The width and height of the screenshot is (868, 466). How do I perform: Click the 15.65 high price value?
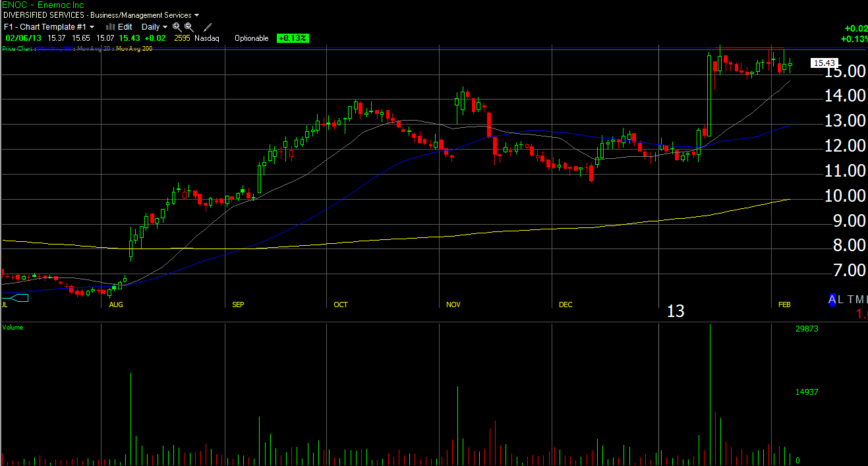[82, 38]
